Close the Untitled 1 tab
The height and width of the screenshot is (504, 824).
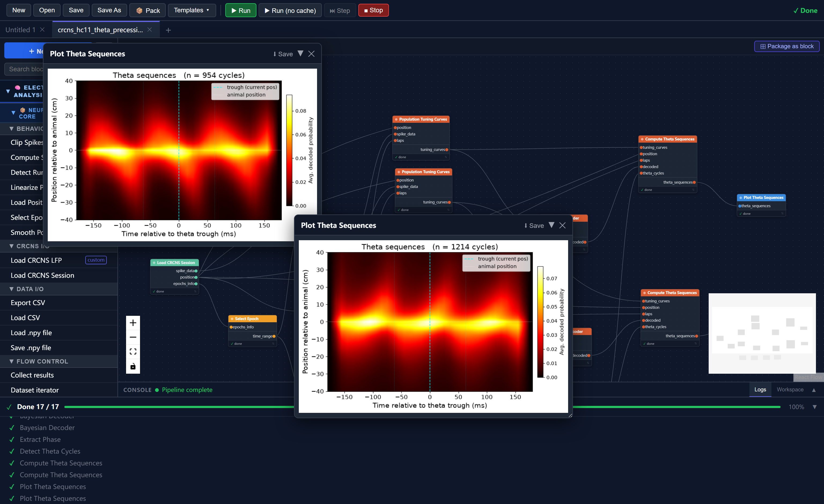[x=42, y=29]
